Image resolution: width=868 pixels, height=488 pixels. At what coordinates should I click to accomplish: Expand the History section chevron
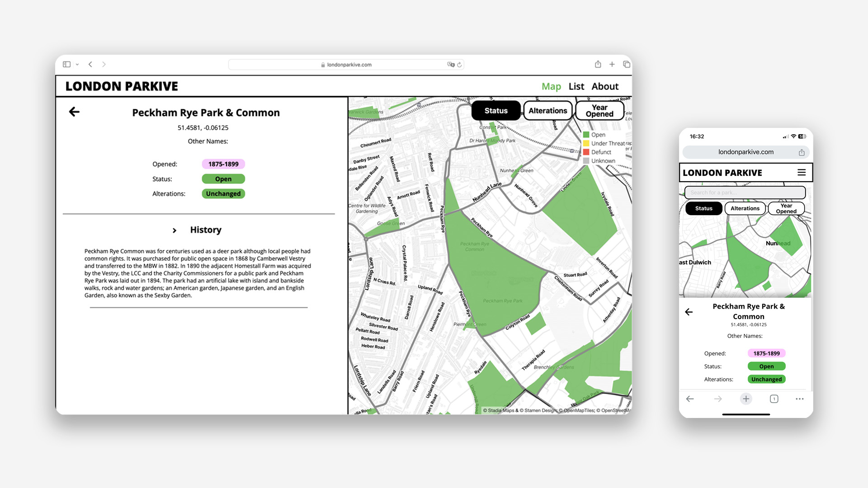point(175,230)
